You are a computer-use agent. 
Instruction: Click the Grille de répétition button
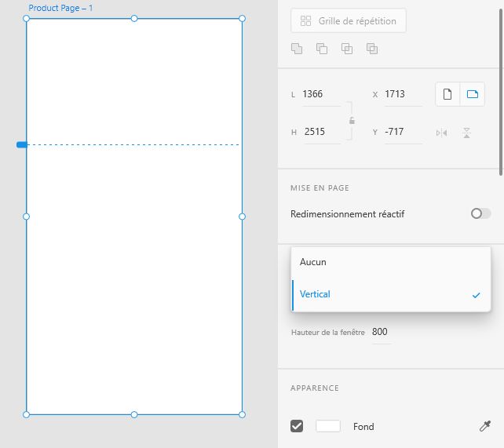(348, 21)
